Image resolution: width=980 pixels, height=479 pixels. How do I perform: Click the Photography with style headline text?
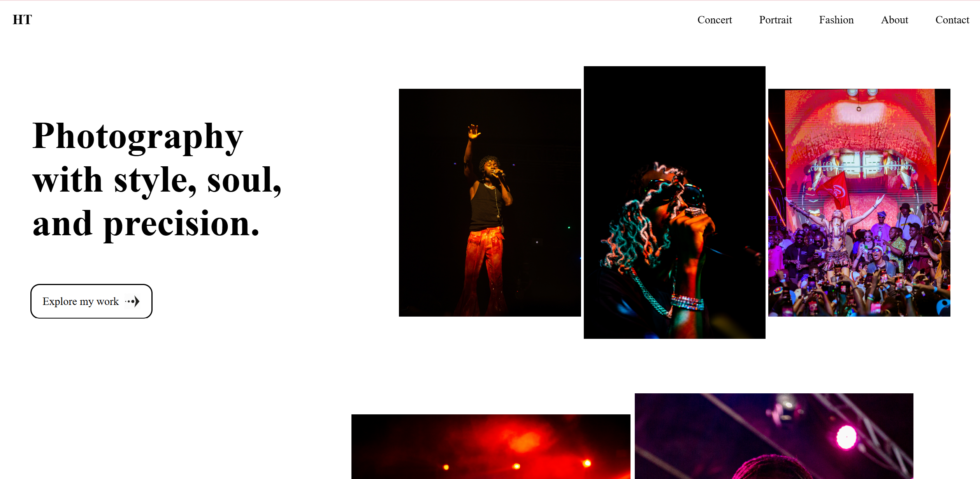pos(157,179)
